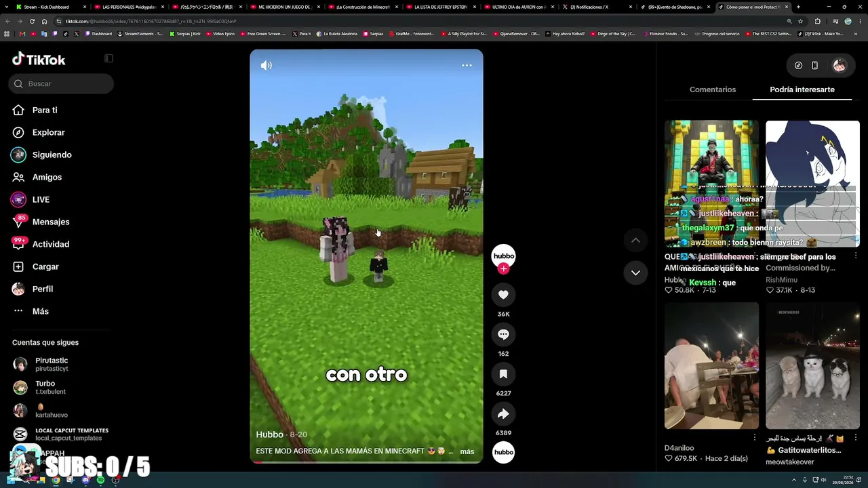
Task: Open the D4aniloo author link
Action: [x=679, y=448]
